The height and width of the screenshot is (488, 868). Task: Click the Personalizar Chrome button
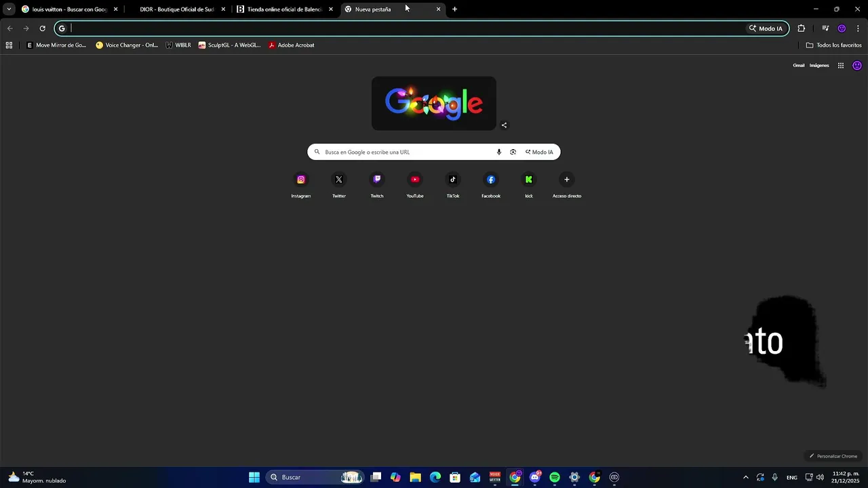click(833, 456)
